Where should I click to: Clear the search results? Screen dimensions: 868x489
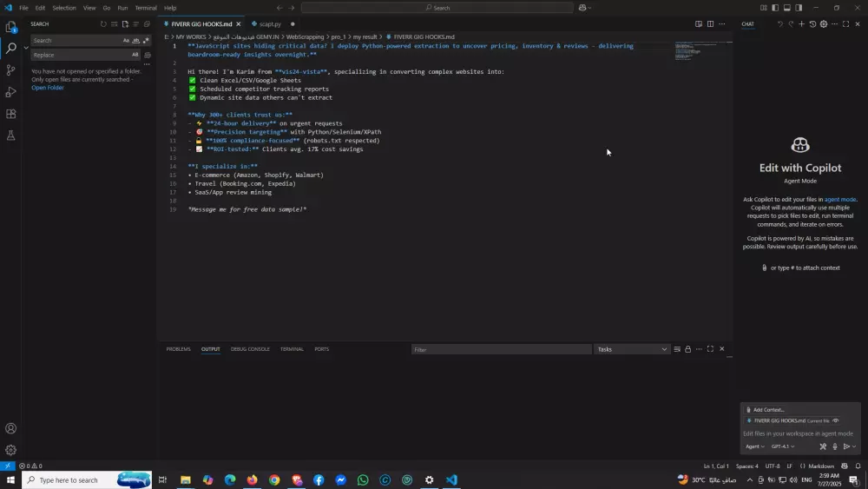(x=114, y=24)
